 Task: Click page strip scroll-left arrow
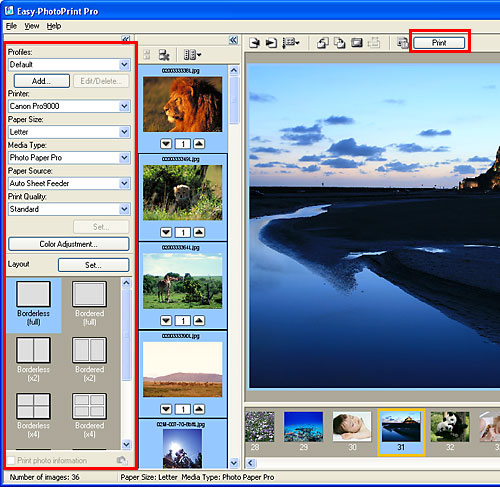(x=251, y=463)
